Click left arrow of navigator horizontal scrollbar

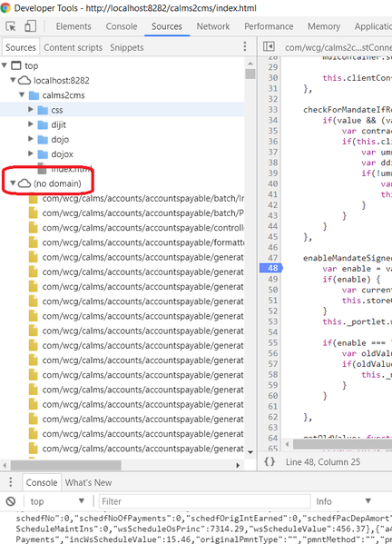(5, 465)
